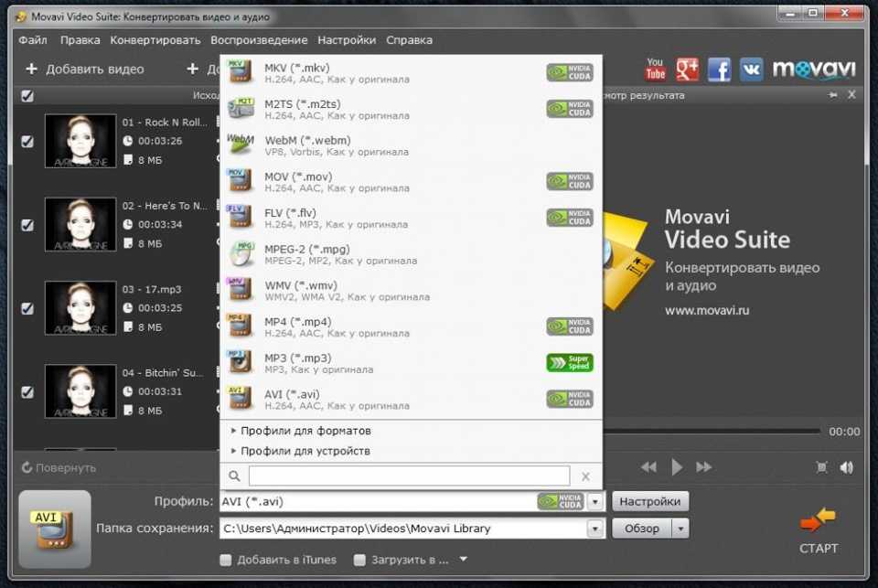Pin the preview panel
The height and width of the screenshot is (588, 878).
pos(833,95)
